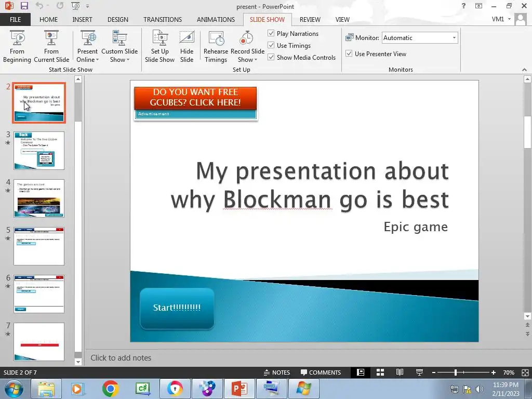Collapse the ribbon with arrow

point(524,70)
